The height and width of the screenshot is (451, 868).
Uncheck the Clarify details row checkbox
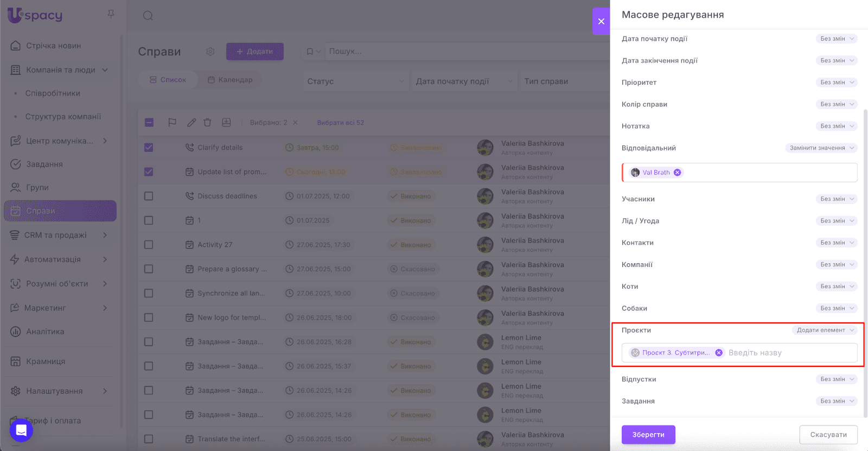[x=149, y=148]
